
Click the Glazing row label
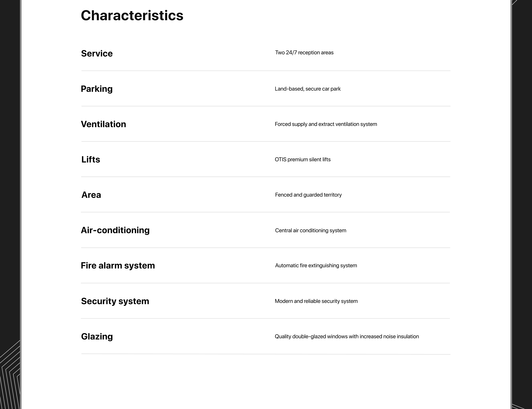click(97, 336)
